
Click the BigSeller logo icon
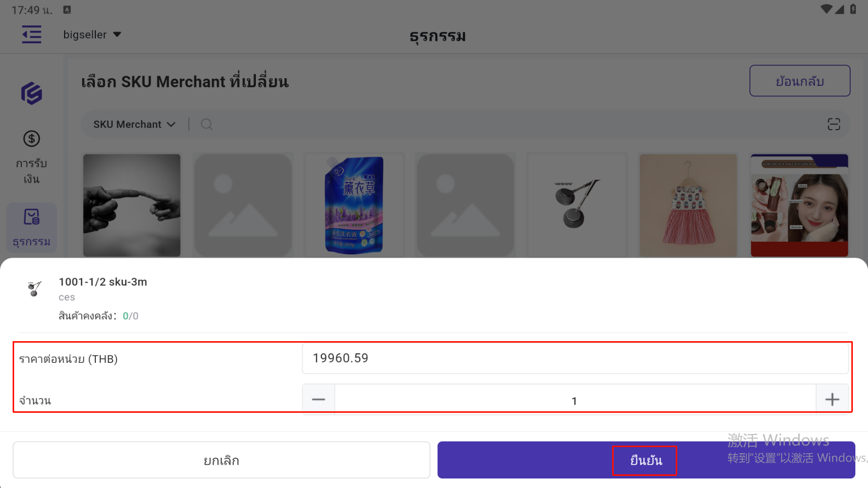[31, 93]
